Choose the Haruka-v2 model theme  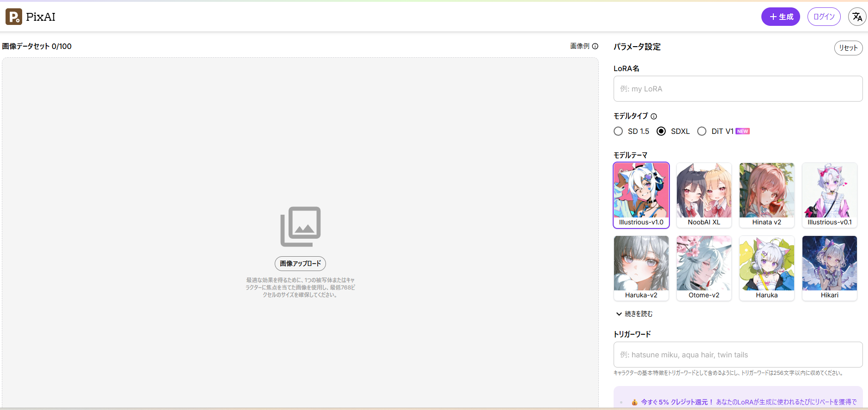(641, 268)
